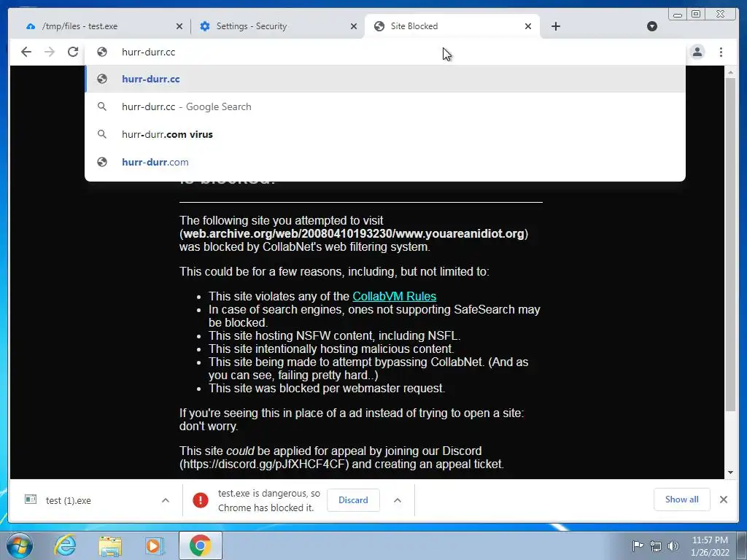
Task: Click globe icon beside hurr-durr.com suggestion
Action: pyautogui.click(x=102, y=162)
